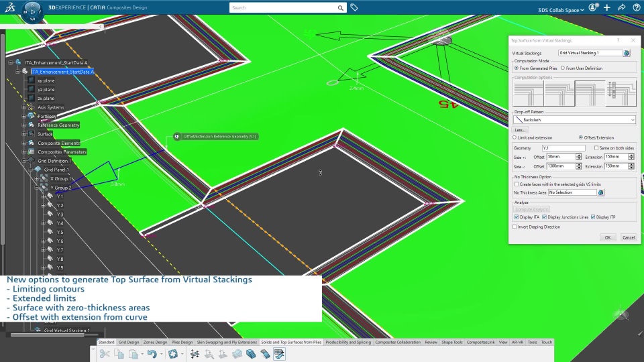The image size is (644, 362).
Task: Select Offset/Extension radio button
Action: 581,137
